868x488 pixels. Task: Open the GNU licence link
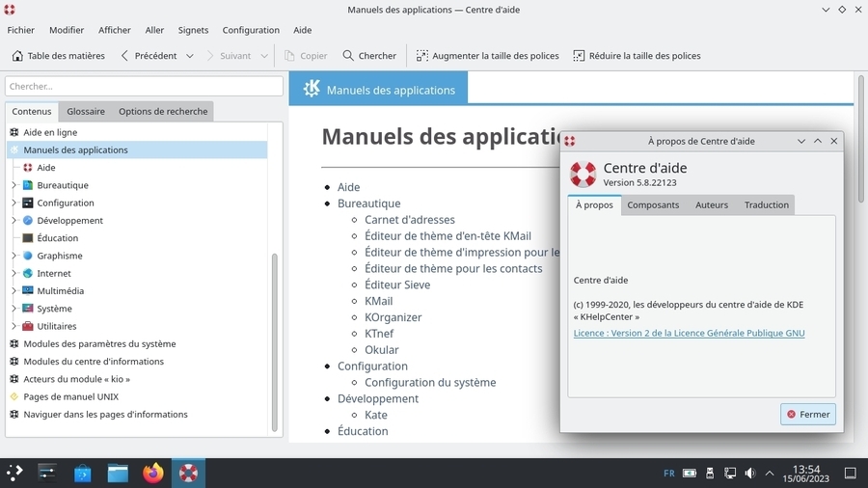click(x=690, y=333)
